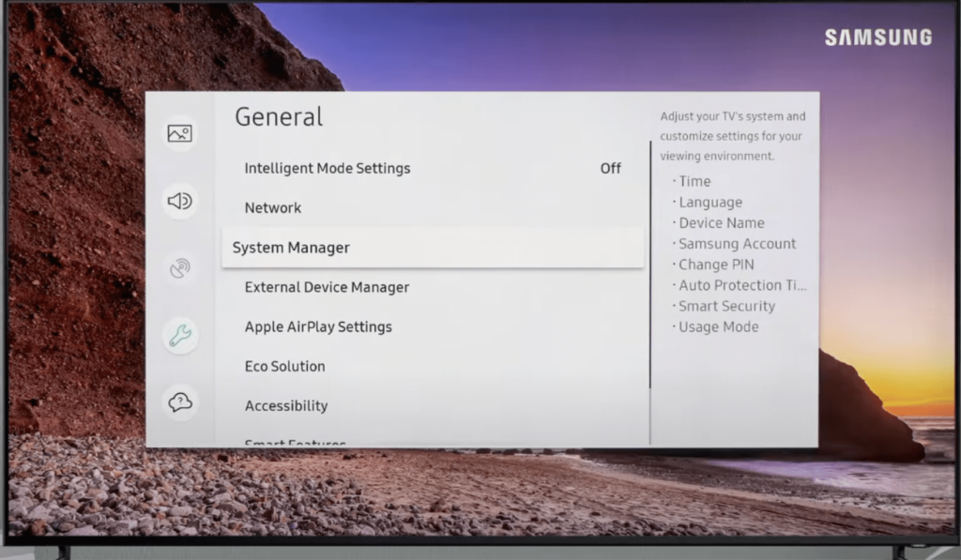Open the Broadcasting satellite dish icon
This screenshot has width=961, height=560.
[179, 268]
